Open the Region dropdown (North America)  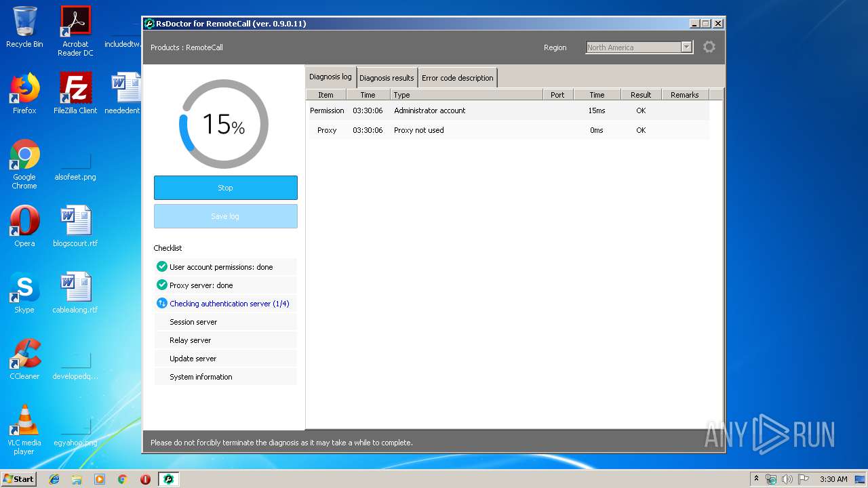pyautogui.click(x=639, y=47)
